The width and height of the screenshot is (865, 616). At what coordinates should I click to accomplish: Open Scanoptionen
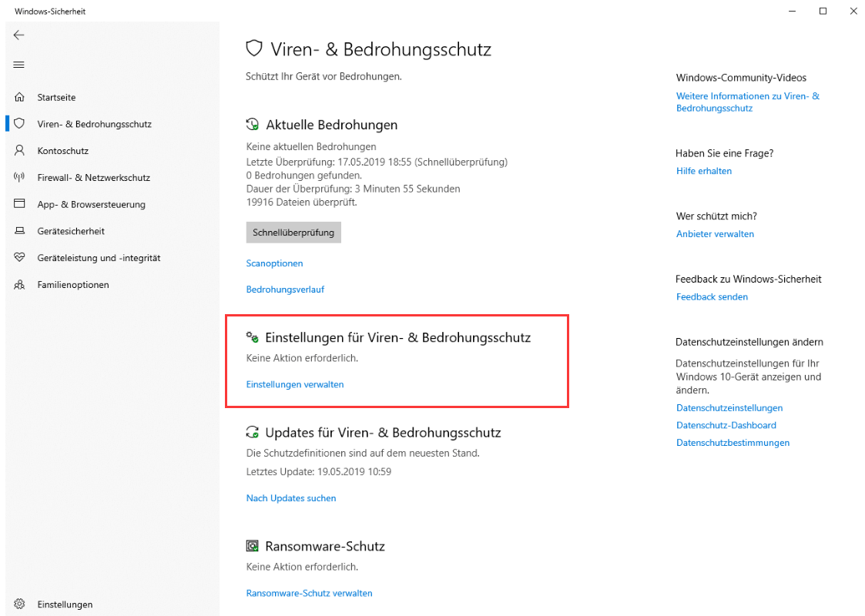pyautogui.click(x=274, y=263)
